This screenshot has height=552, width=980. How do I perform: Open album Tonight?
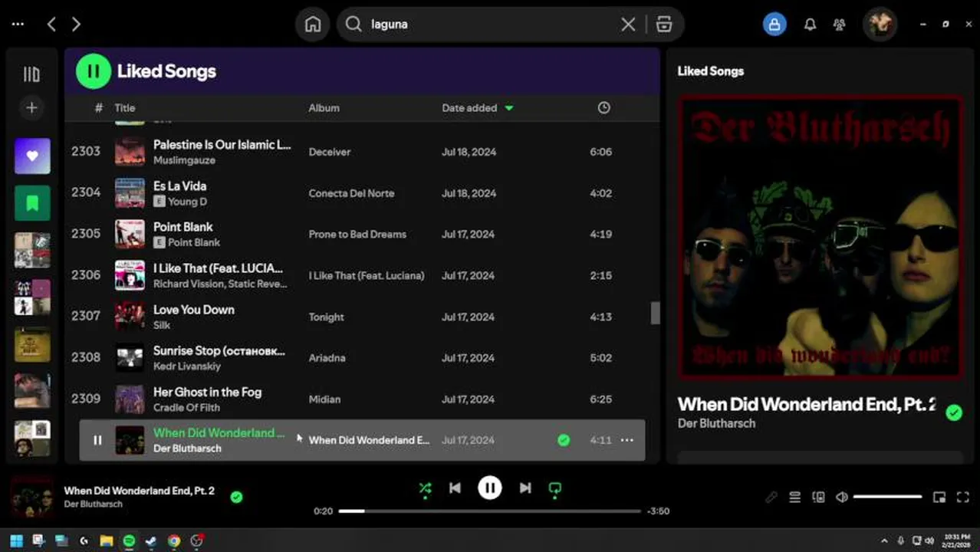326,317
